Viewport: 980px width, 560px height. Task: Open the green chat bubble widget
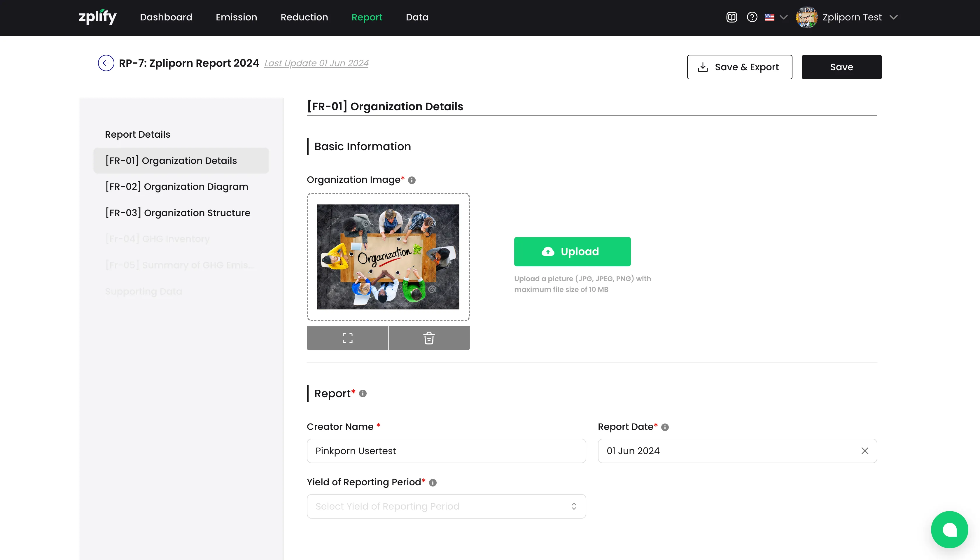(x=949, y=530)
